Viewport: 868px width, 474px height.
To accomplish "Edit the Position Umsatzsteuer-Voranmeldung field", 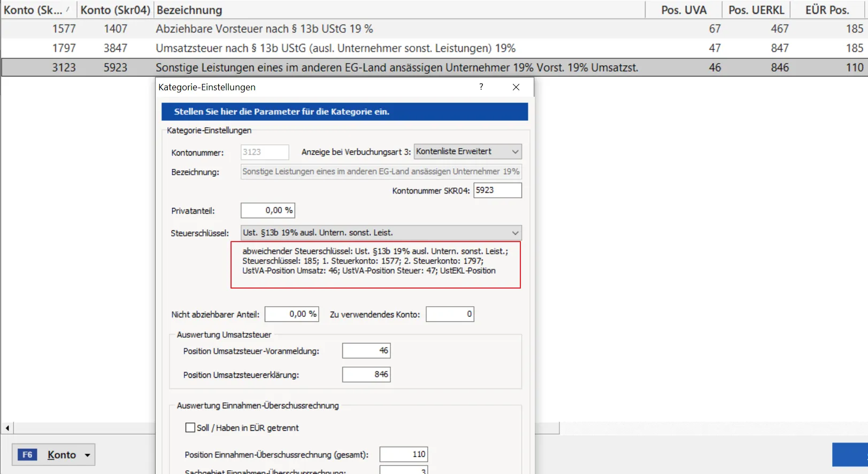I will coord(366,351).
